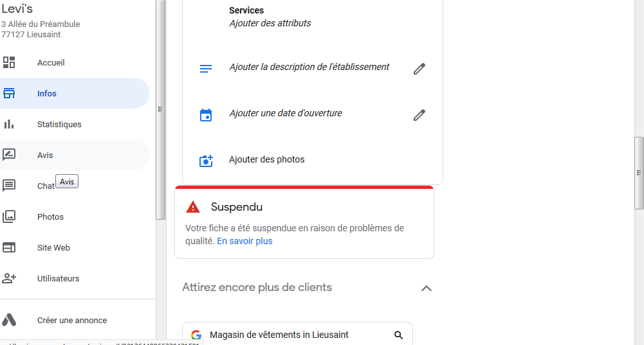Collapse the Attirez encore plus de clients section
Screen dimensions: 644x345
click(x=426, y=288)
